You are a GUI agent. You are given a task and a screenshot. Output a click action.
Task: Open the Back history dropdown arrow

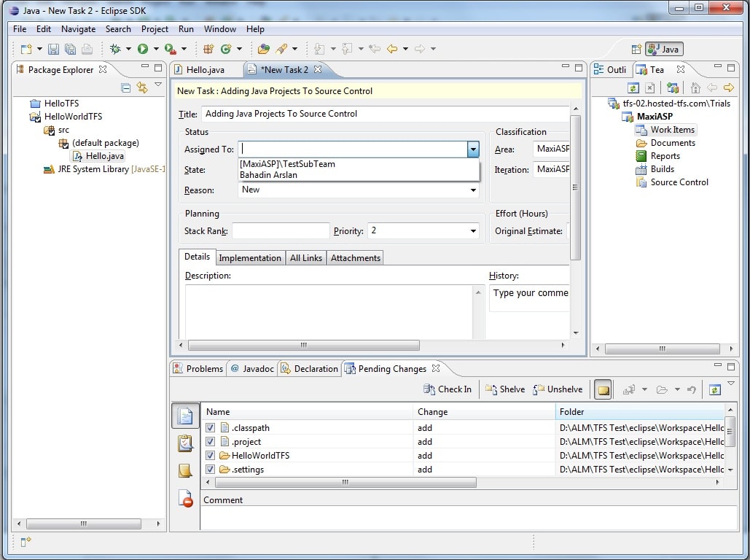coord(405,49)
